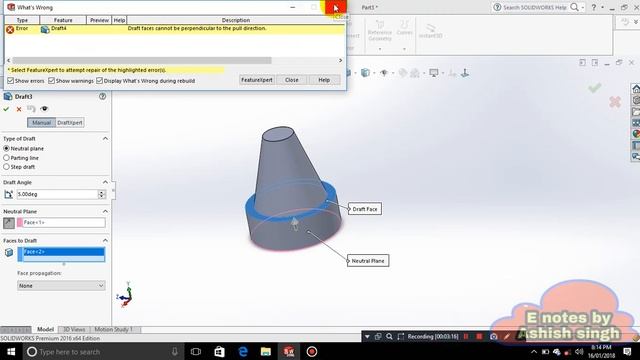Click the red Error icon in What's Wrong

click(10, 29)
